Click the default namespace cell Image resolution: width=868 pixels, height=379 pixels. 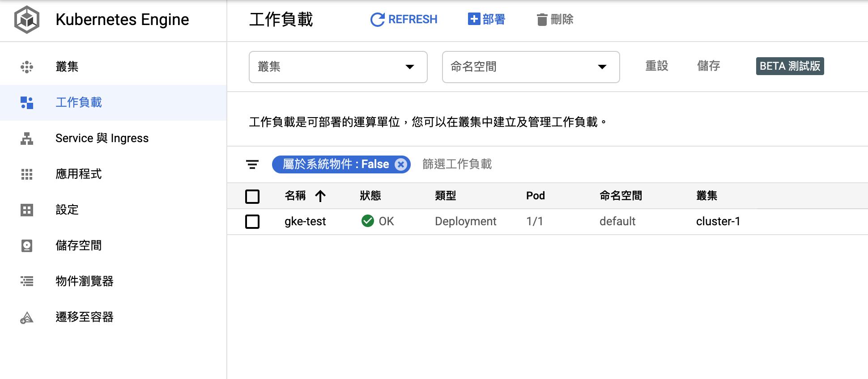click(617, 221)
